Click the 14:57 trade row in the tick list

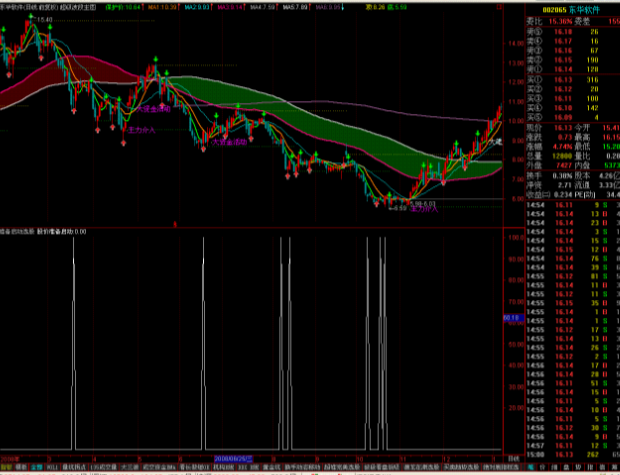pos(573,445)
